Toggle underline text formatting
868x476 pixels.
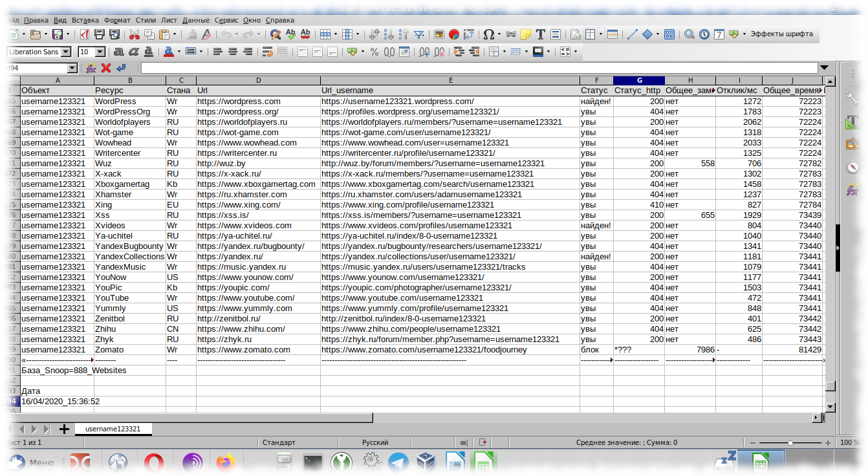pos(149,52)
